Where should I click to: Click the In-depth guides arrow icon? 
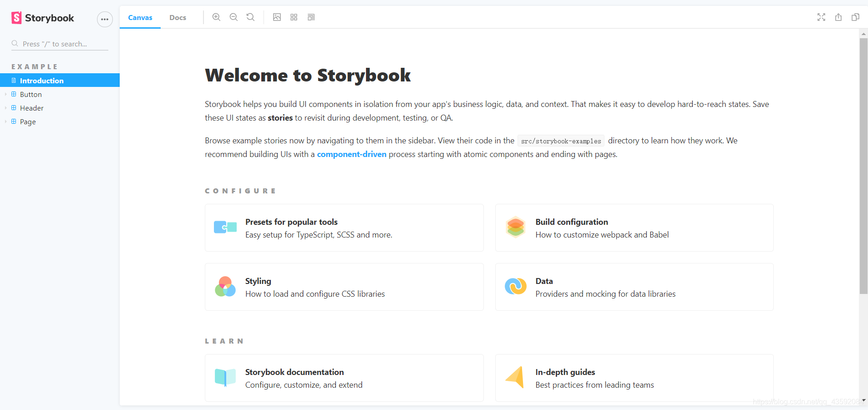point(515,377)
